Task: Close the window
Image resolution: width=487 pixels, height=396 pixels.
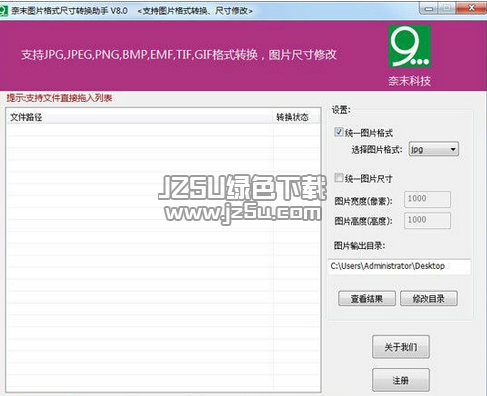Action: tap(471, 9)
